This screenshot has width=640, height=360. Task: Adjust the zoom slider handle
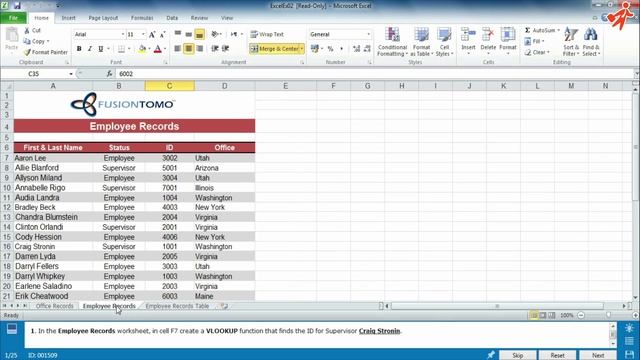tap(608, 315)
